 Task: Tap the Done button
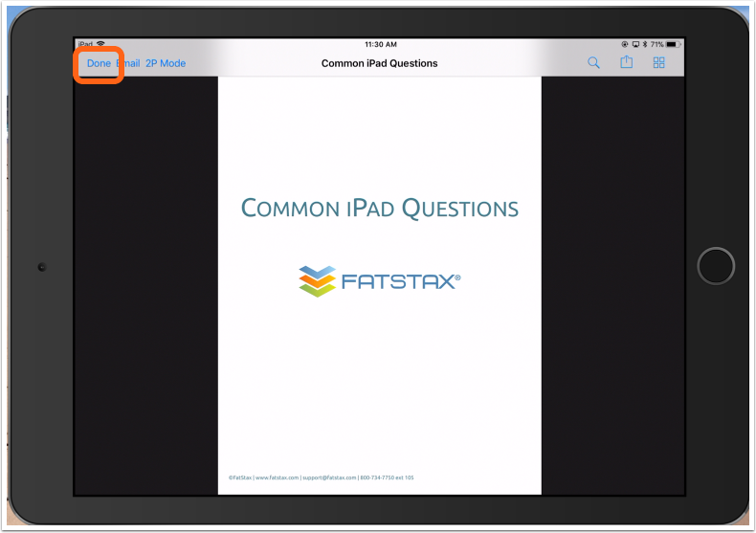[99, 63]
